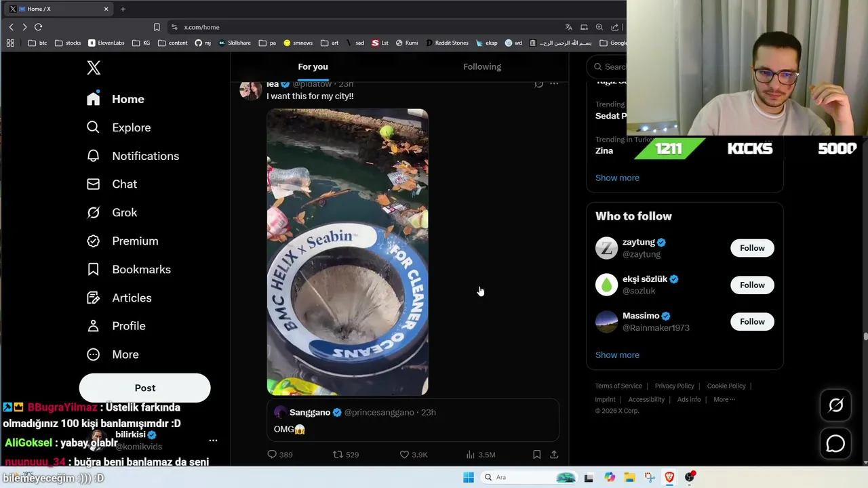Open Home in the X sidebar
This screenshot has height=488, width=868.
coord(116,99)
